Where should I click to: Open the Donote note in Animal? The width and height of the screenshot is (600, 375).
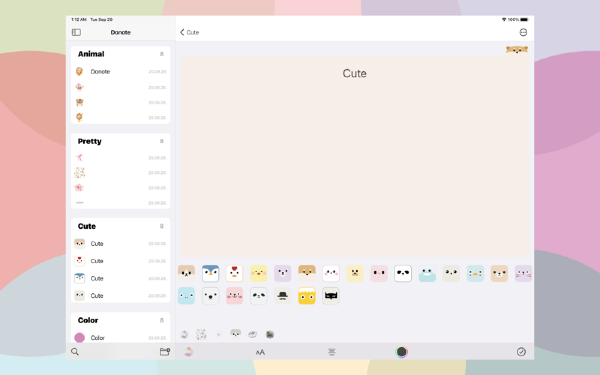[121, 72]
